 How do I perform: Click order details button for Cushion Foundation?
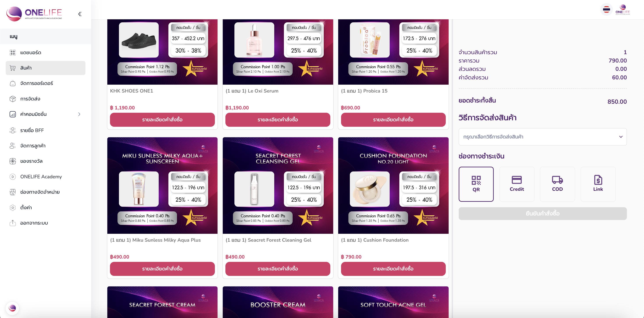393,269
